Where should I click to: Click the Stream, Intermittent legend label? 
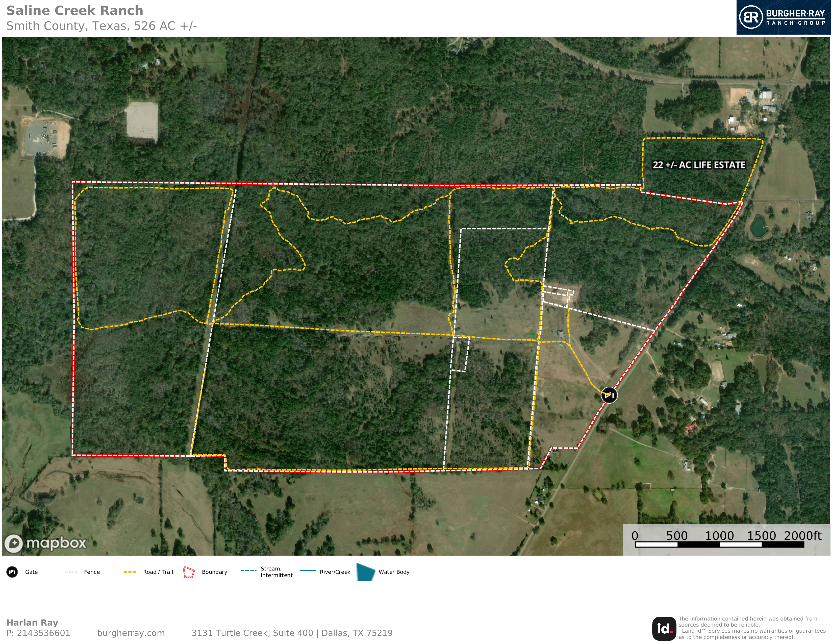(x=276, y=572)
